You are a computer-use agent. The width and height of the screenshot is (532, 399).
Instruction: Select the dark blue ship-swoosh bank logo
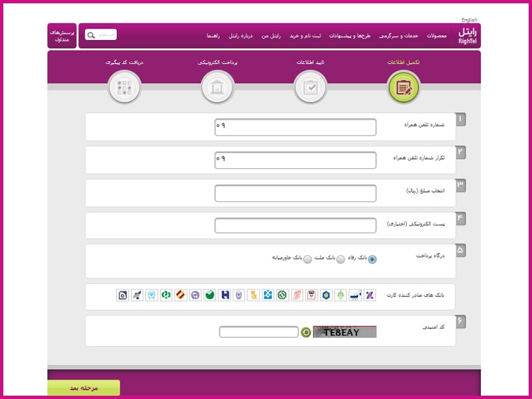click(x=355, y=295)
